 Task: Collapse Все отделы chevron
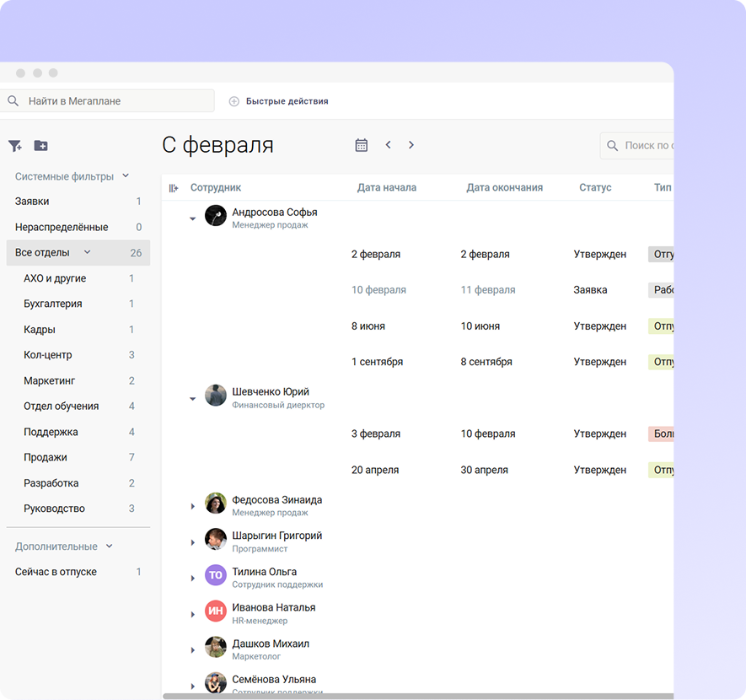point(87,252)
